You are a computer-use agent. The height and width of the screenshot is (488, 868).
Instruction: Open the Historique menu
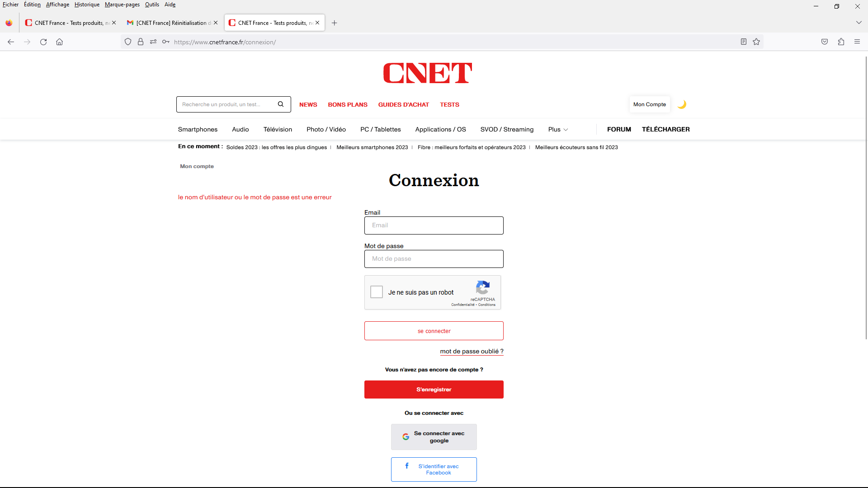tap(87, 5)
